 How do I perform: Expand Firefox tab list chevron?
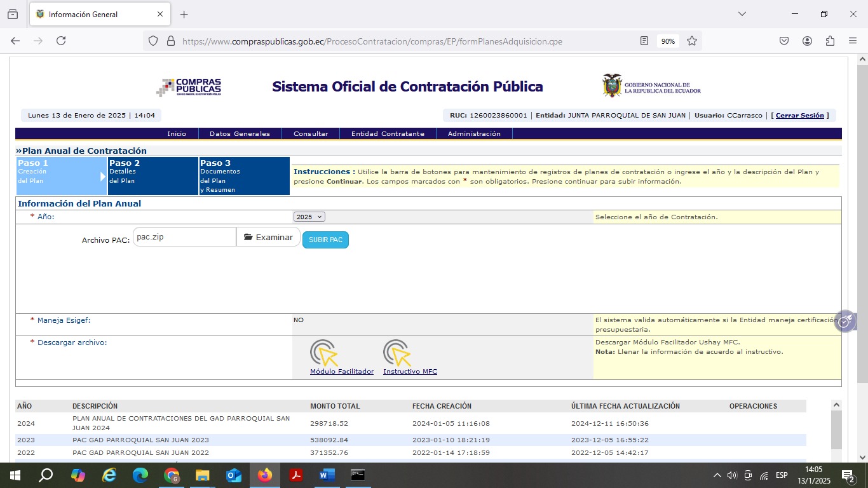coord(742,14)
